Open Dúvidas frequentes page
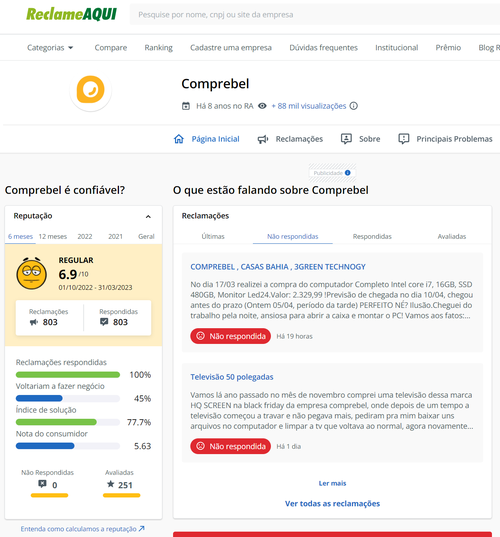This screenshot has height=537, width=500. (x=323, y=48)
